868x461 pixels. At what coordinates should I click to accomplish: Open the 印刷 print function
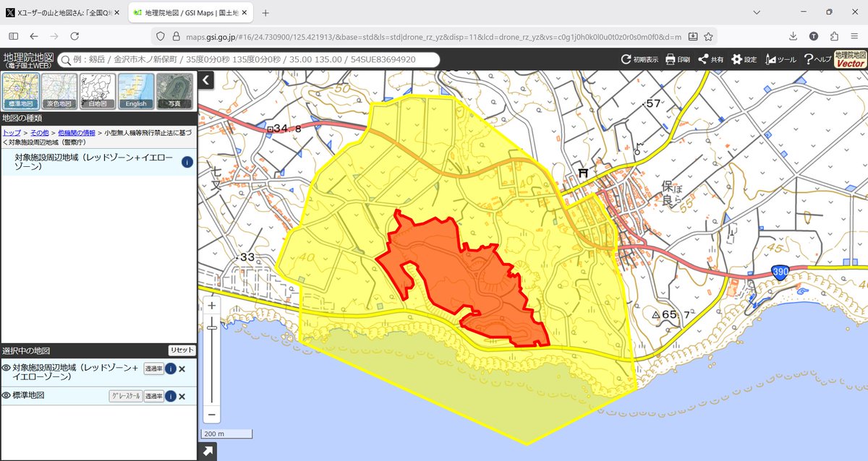coord(678,59)
